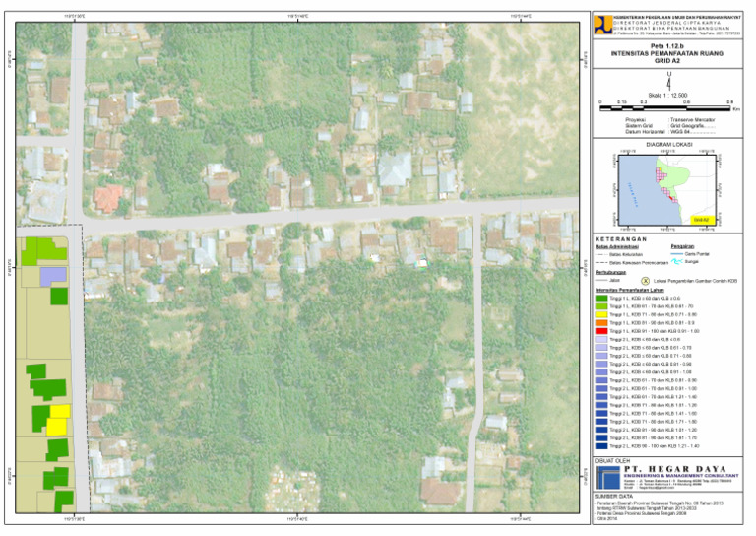Click the light purple building polygon on map

point(53,274)
